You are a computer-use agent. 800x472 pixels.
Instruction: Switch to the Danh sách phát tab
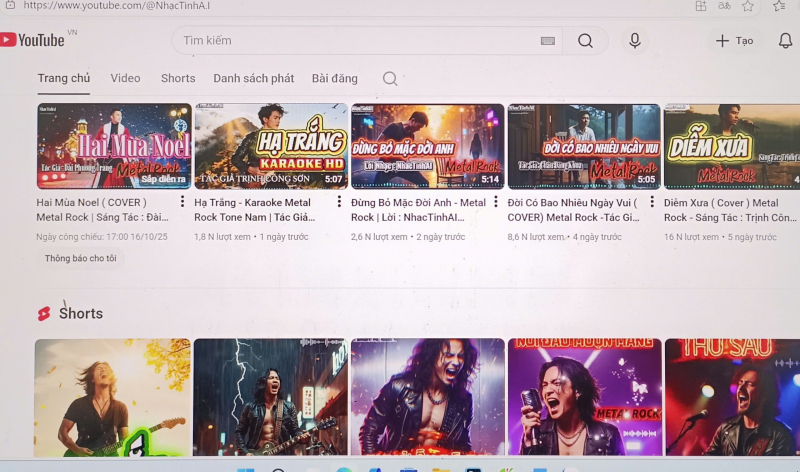pos(253,78)
